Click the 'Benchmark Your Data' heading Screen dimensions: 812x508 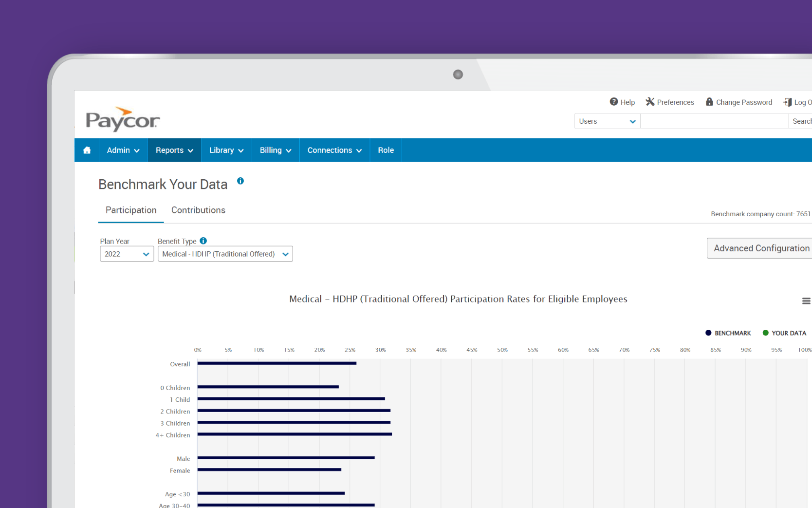click(x=163, y=184)
